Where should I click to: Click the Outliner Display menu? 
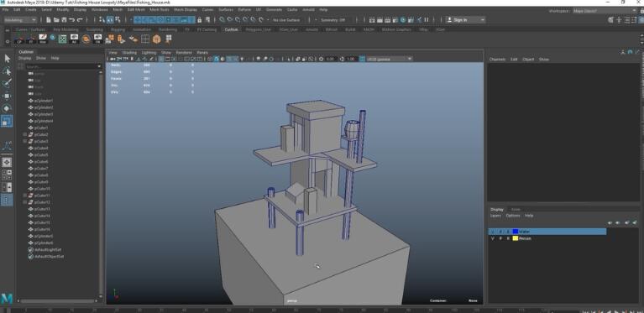coord(24,58)
